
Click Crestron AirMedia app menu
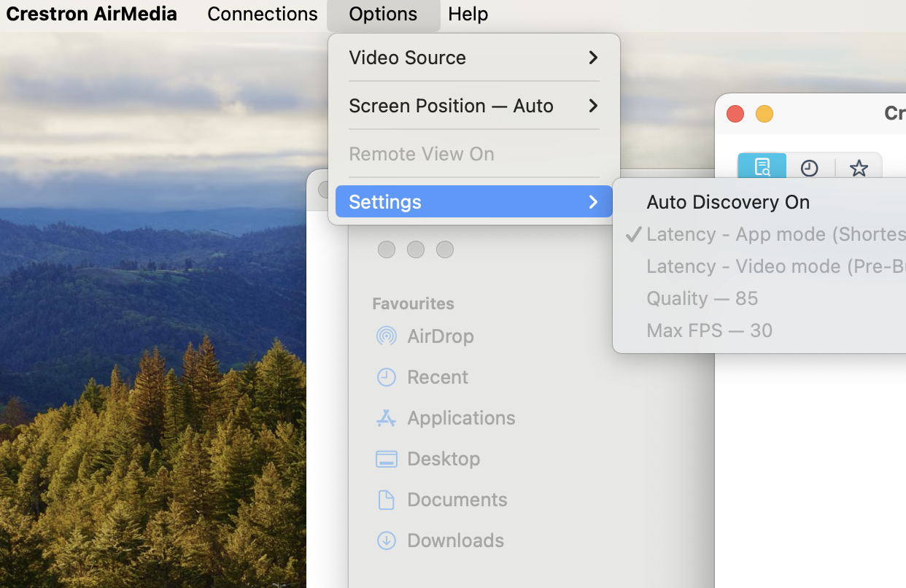pos(91,14)
